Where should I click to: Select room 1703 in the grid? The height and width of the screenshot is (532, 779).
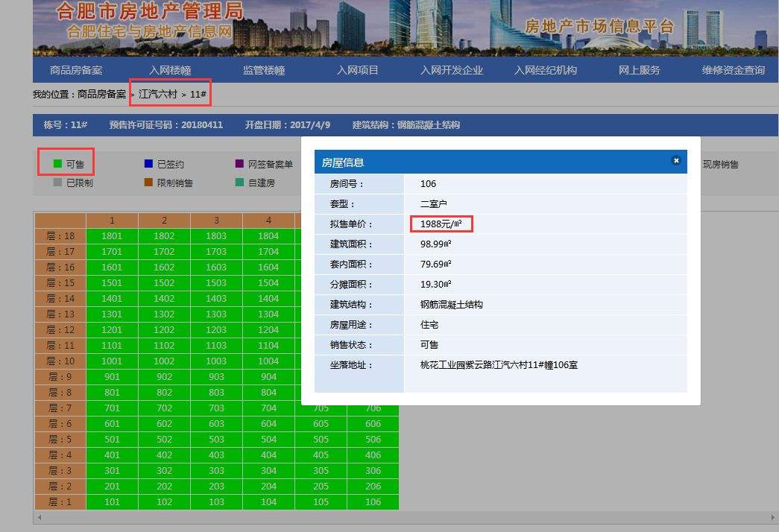point(216,251)
